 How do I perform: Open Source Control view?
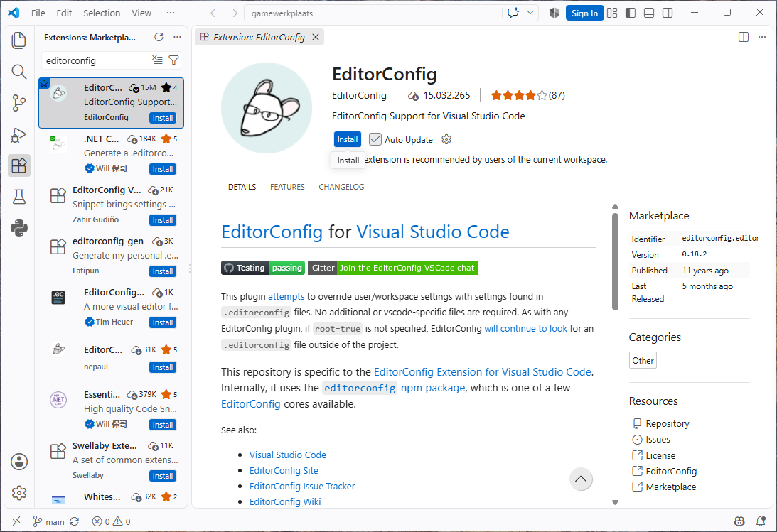point(18,103)
